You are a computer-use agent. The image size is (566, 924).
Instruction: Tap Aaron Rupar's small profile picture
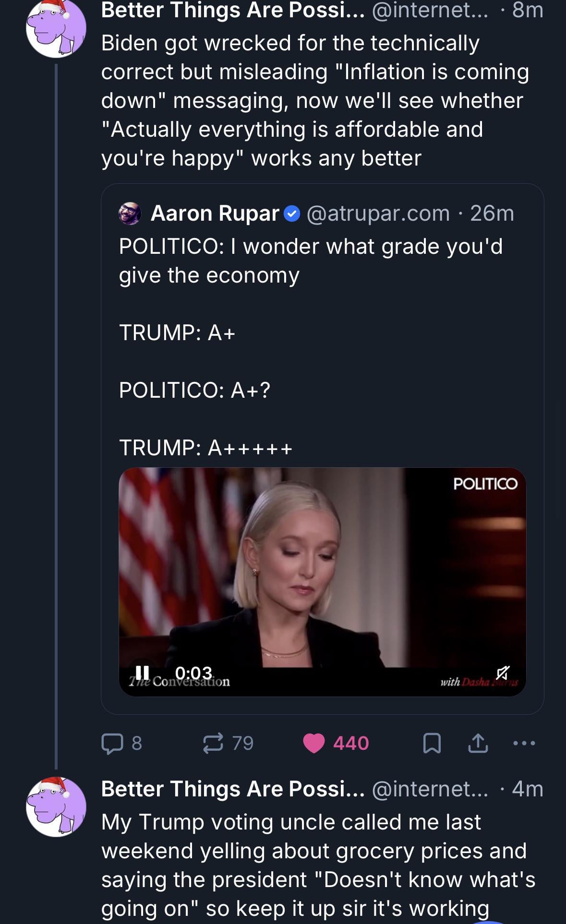130,213
